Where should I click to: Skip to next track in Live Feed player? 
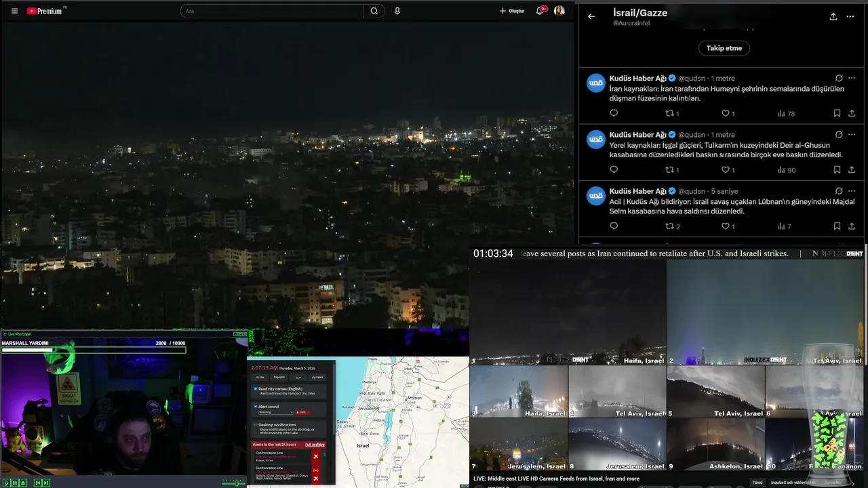[x=46, y=483]
